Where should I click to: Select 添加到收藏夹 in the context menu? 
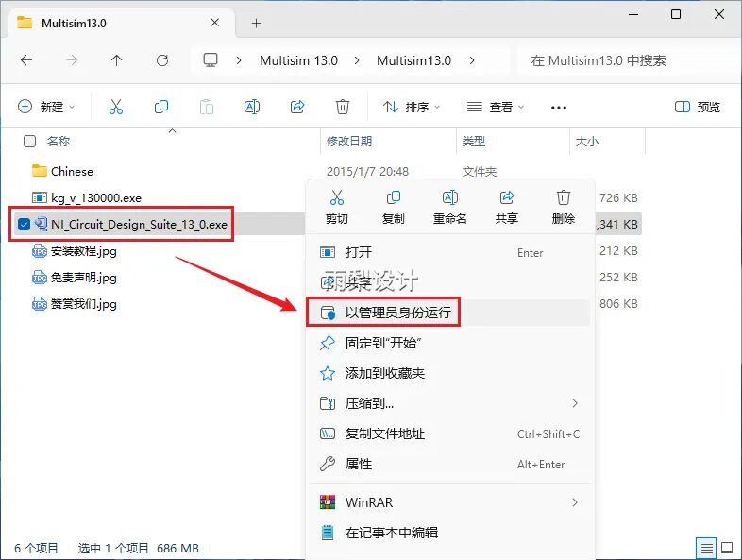click(x=449, y=373)
